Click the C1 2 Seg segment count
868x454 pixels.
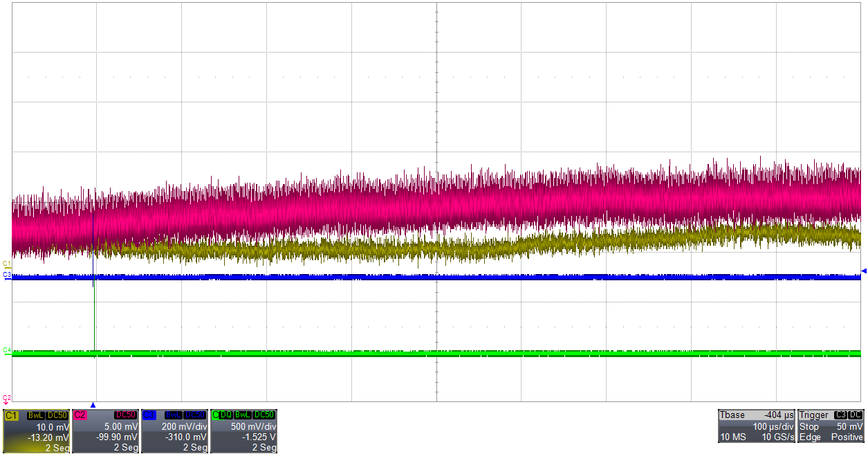(x=58, y=448)
